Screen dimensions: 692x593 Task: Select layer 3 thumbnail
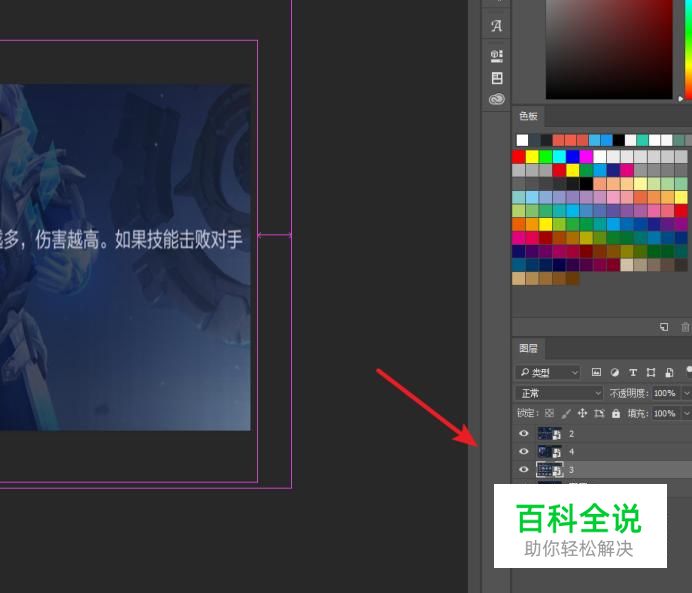click(x=549, y=469)
